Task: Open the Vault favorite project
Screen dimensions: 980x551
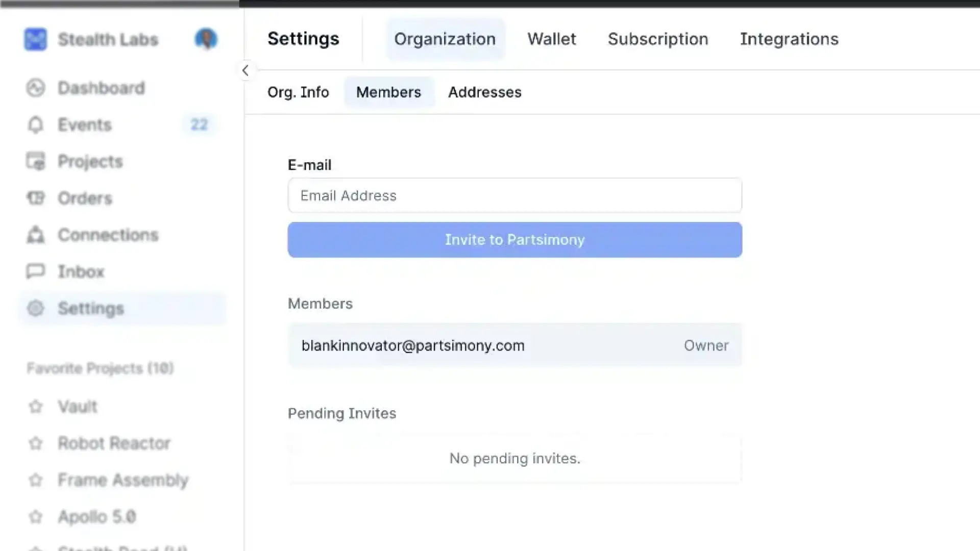Action: (x=78, y=407)
